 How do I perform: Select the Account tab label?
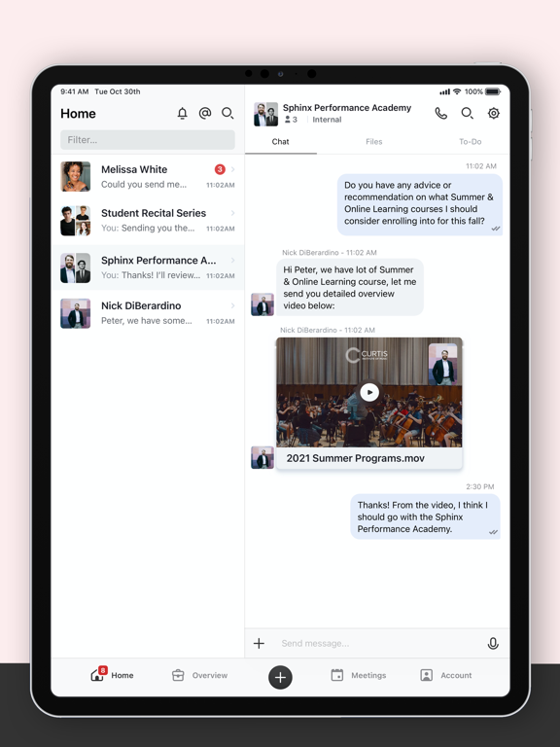456,675
